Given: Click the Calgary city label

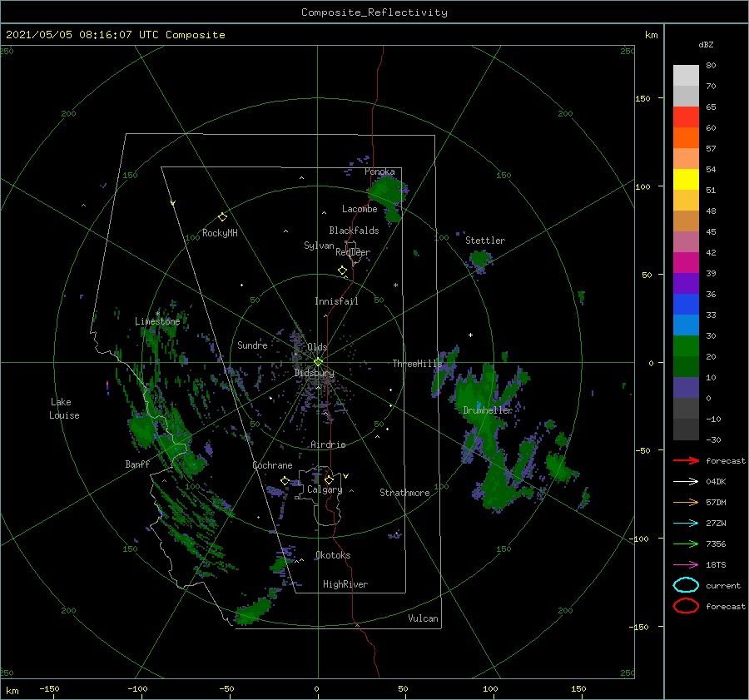Looking at the screenshot, I should pyautogui.click(x=325, y=489).
